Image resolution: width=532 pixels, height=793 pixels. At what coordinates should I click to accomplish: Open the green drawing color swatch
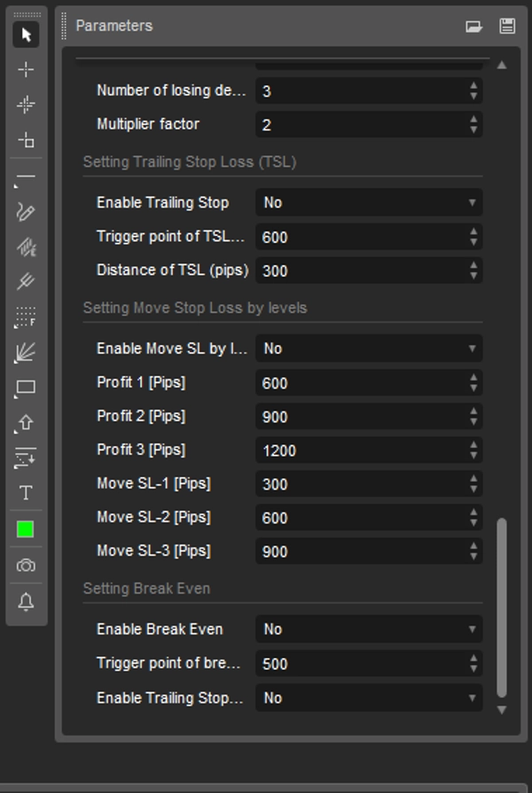click(x=26, y=530)
